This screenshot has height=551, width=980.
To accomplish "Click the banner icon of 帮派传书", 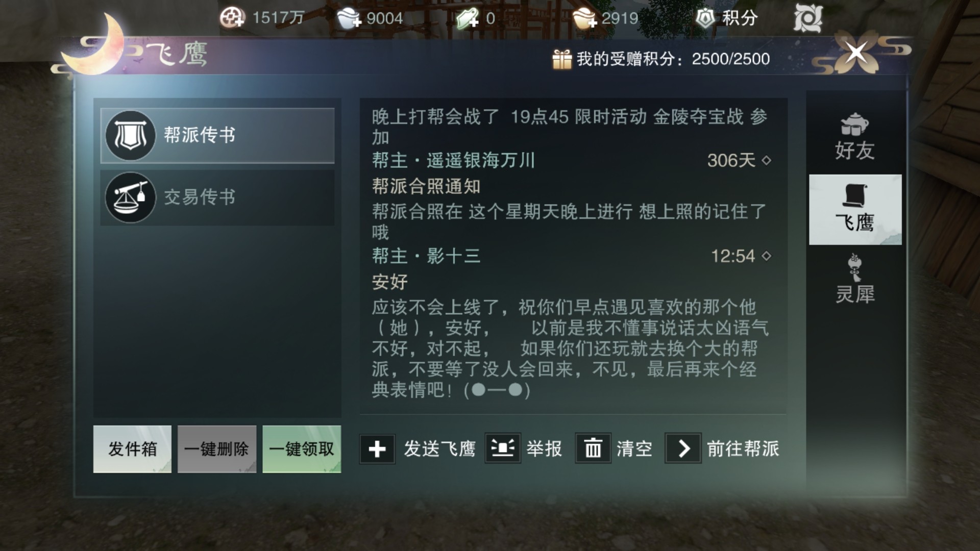I will click(x=130, y=136).
